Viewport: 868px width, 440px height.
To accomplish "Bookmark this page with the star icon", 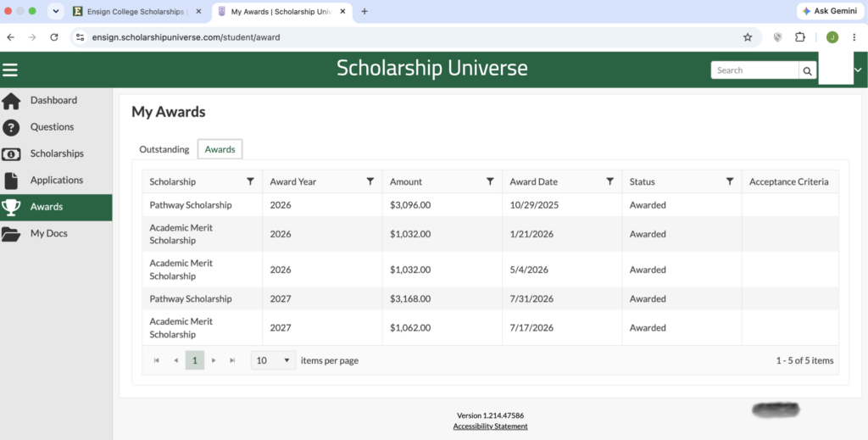I will tap(748, 37).
